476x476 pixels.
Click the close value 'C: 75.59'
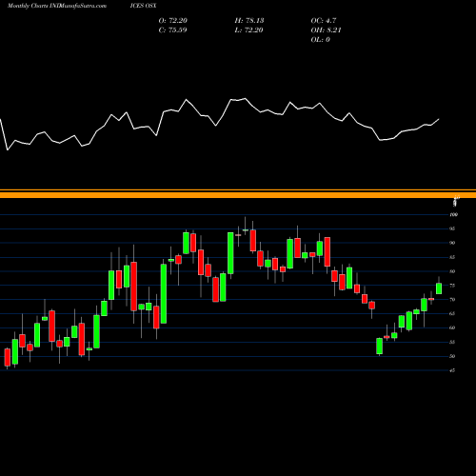pos(172,30)
